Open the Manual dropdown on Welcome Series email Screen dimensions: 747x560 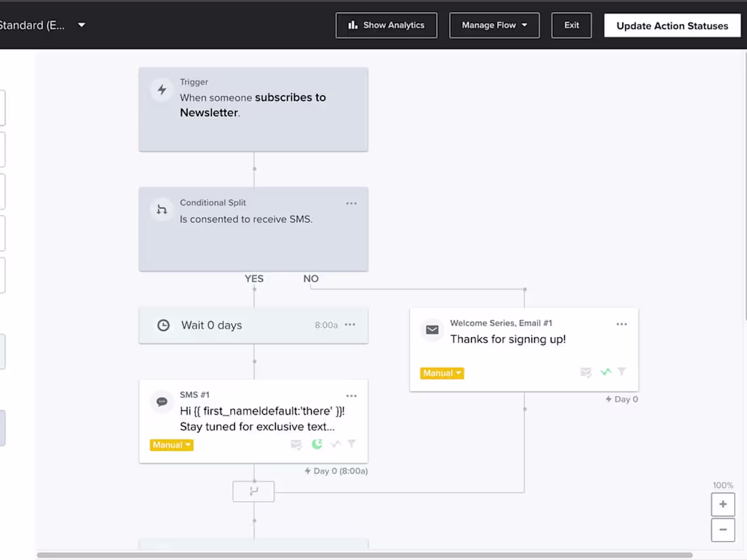click(442, 373)
